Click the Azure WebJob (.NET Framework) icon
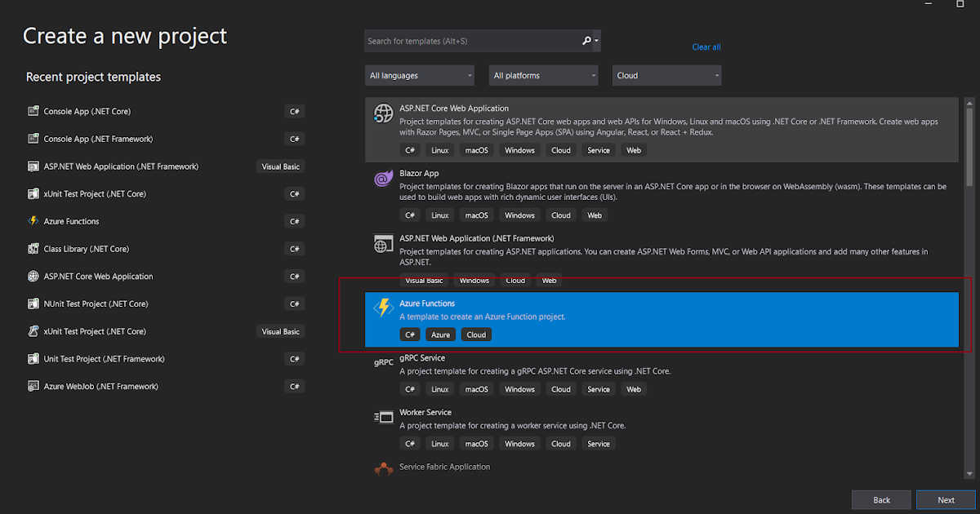Viewport: 980px width, 514px height. 33,386
